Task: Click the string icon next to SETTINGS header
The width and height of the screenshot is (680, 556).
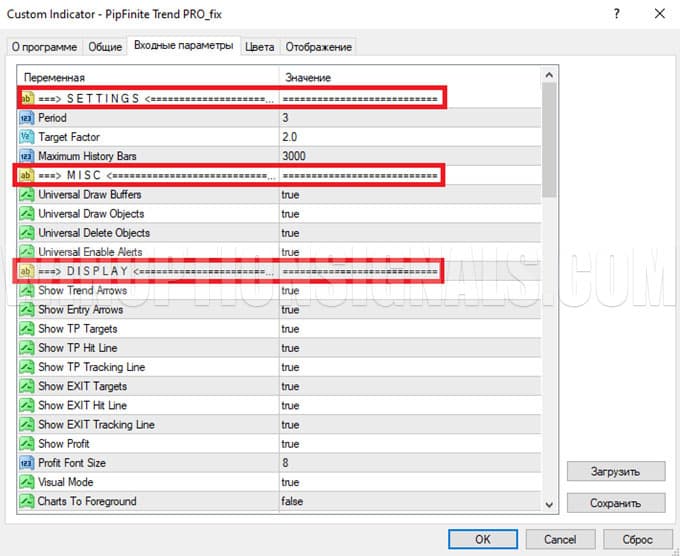Action: point(26,98)
